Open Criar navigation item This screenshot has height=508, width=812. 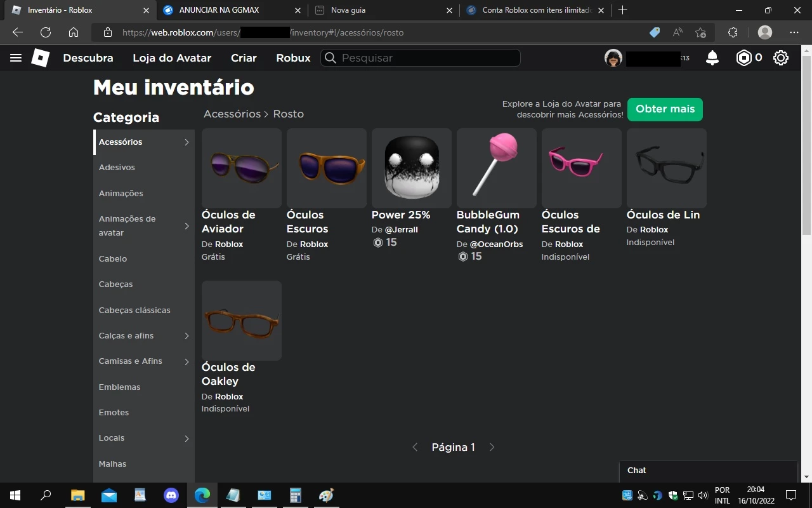pos(244,58)
